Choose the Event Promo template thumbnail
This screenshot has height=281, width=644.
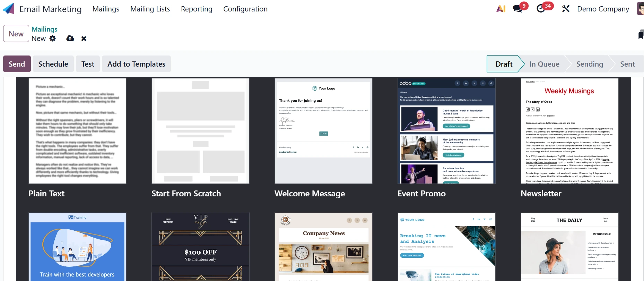pos(446,131)
